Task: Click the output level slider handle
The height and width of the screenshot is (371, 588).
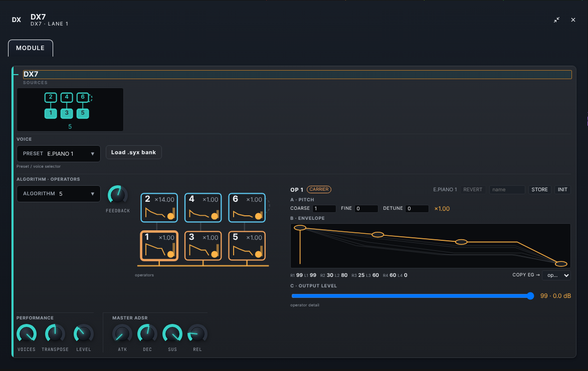Action: coord(530,296)
